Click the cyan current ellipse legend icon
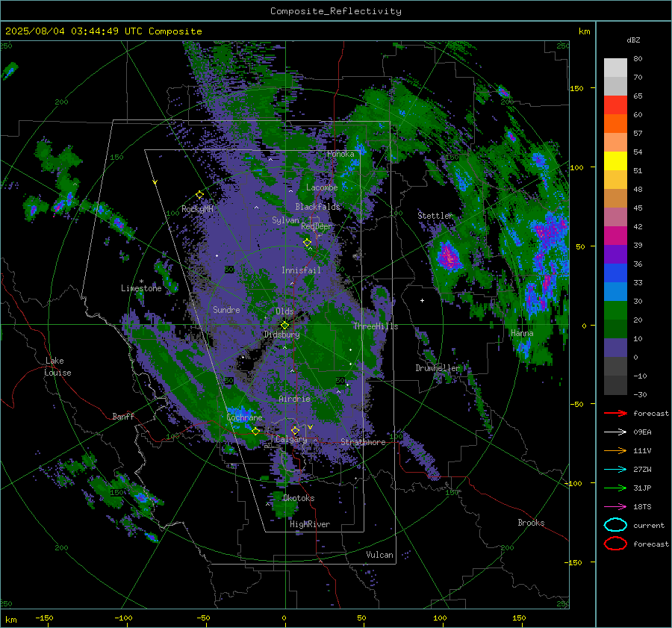Image resolution: width=672 pixels, height=628 pixels. tap(615, 525)
